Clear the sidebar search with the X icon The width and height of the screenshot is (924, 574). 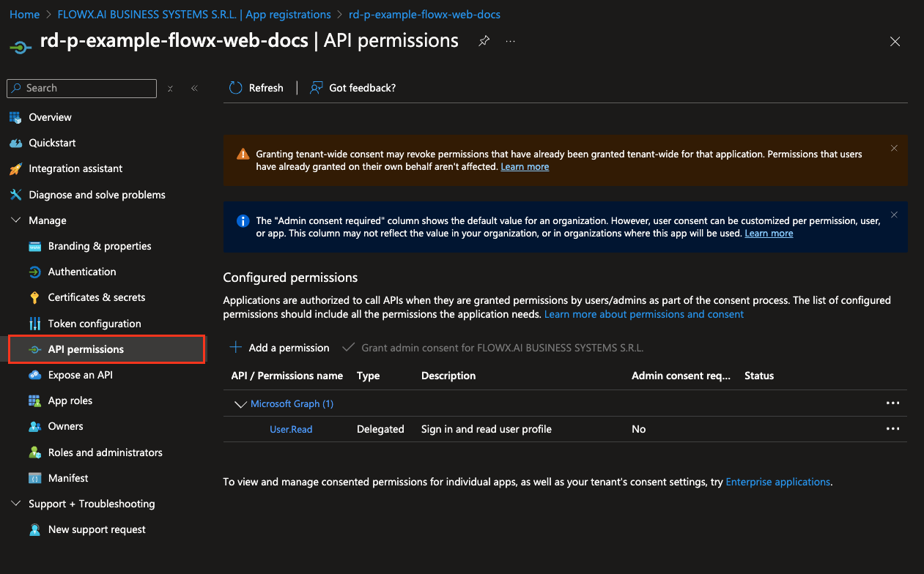coord(170,88)
